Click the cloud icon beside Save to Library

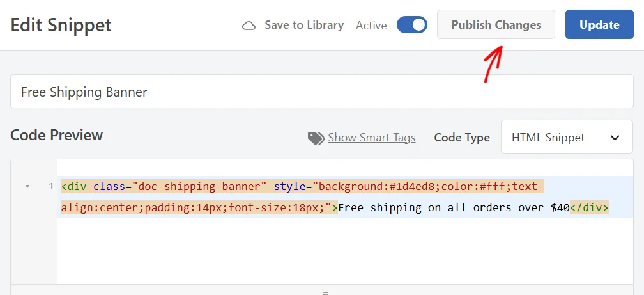pyautogui.click(x=249, y=26)
